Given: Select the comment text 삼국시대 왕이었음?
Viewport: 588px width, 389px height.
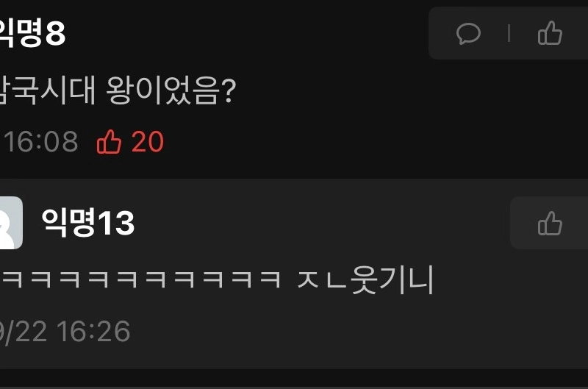Looking at the screenshot, I should coord(118,90).
